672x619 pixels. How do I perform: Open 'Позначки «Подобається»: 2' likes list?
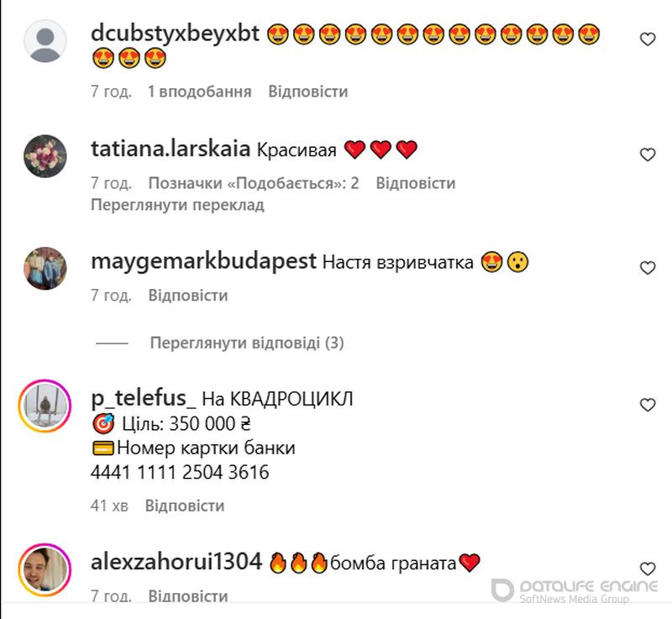(x=254, y=183)
